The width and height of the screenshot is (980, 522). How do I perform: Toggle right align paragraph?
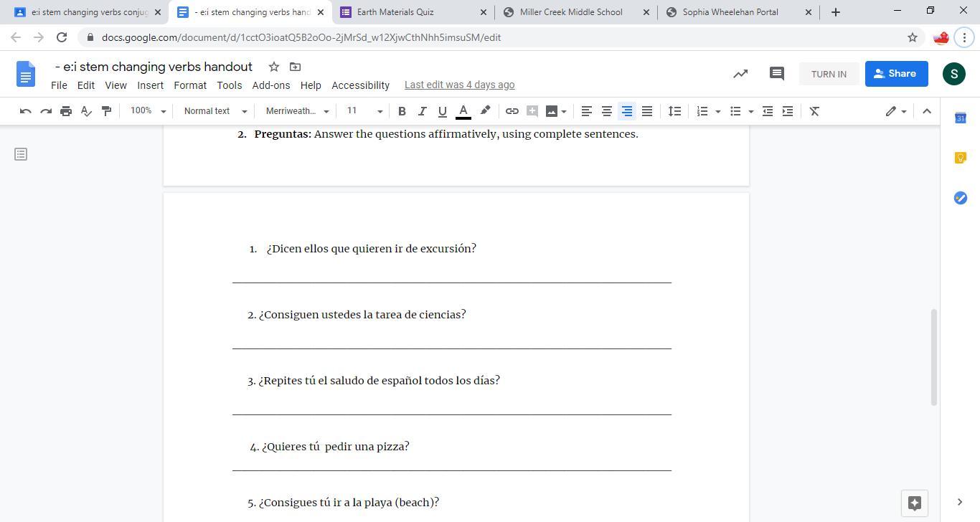pos(626,111)
